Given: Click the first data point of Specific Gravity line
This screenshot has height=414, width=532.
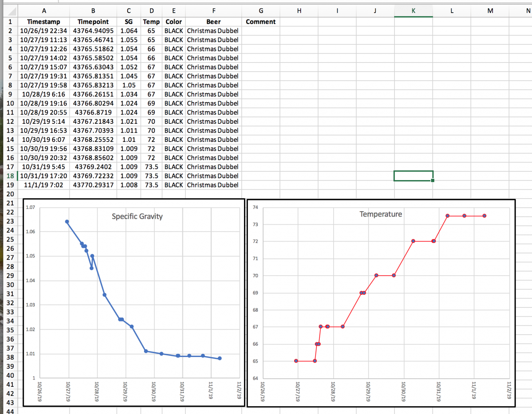Looking at the screenshot, I should [x=67, y=222].
